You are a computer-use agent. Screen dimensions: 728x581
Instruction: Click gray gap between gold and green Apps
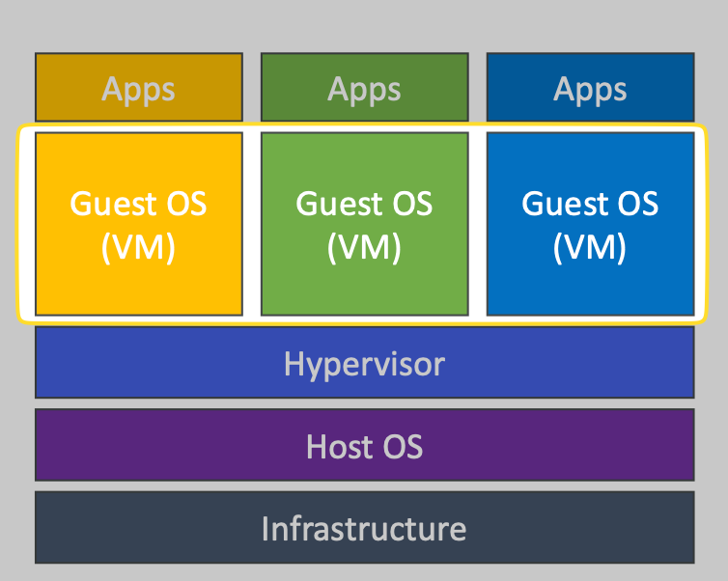(x=252, y=88)
